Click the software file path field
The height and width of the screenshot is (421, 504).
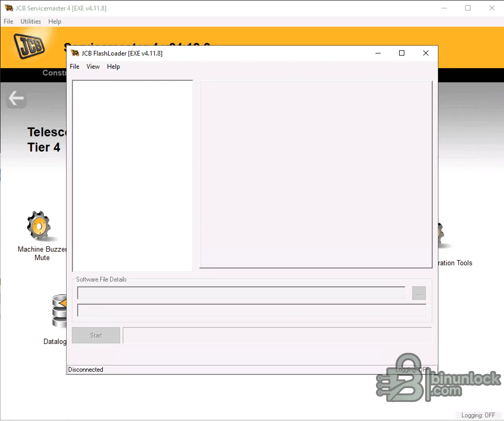(x=241, y=293)
